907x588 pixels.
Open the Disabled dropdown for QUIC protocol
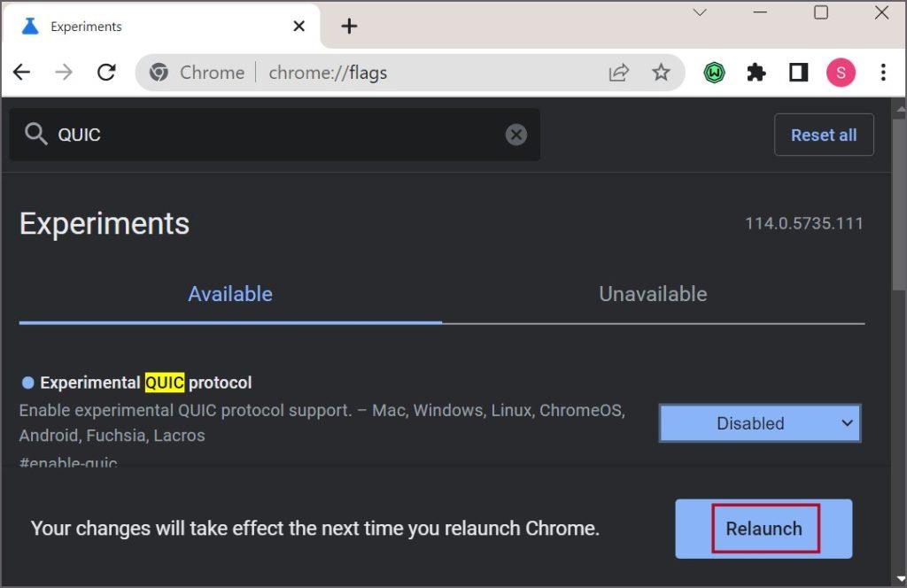[x=759, y=423]
